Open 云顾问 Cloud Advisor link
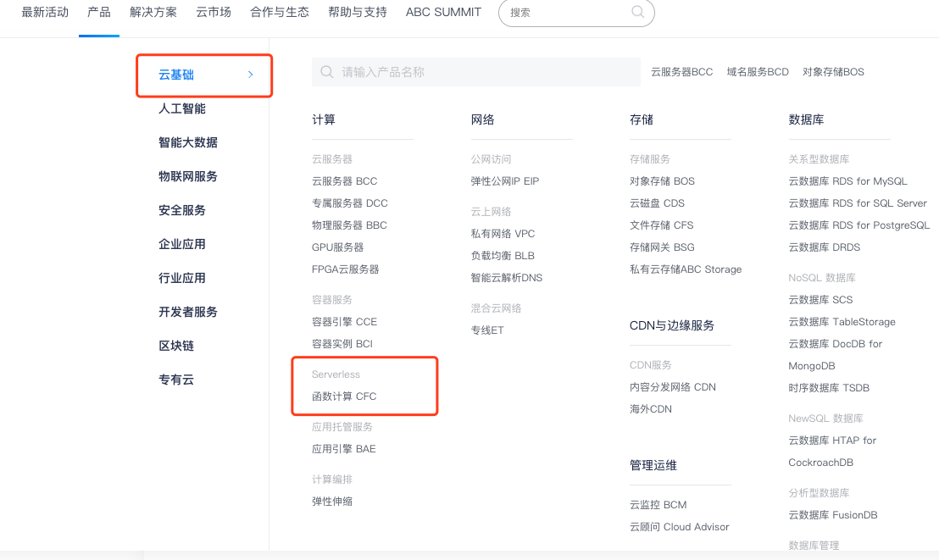Screen dimensions: 939x560 679,527
